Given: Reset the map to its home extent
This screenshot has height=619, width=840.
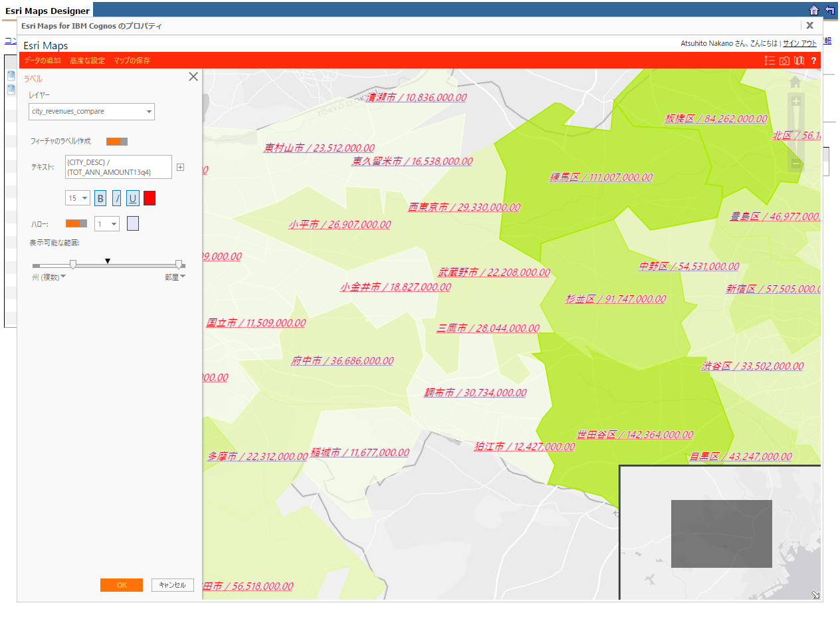Looking at the screenshot, I should point(795,82).
